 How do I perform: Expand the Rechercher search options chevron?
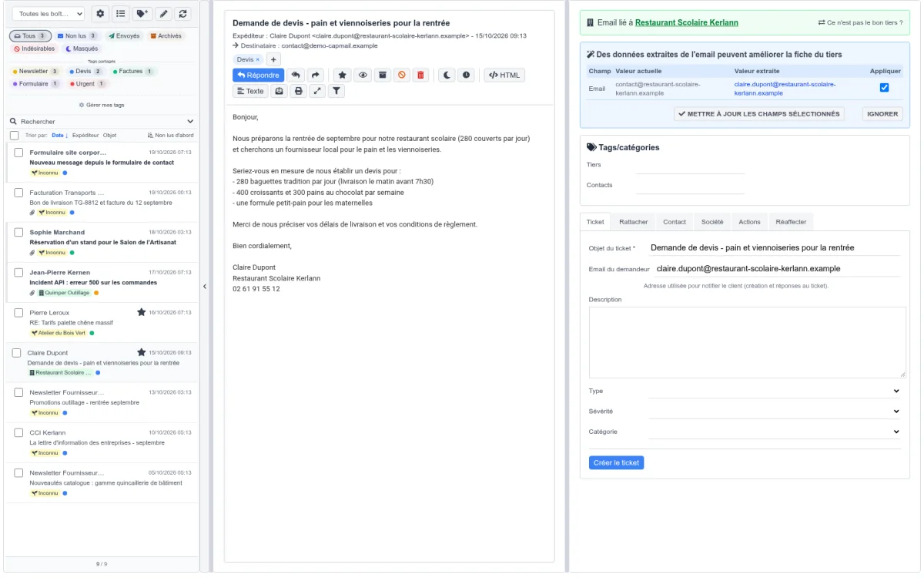tap(191, 121)
